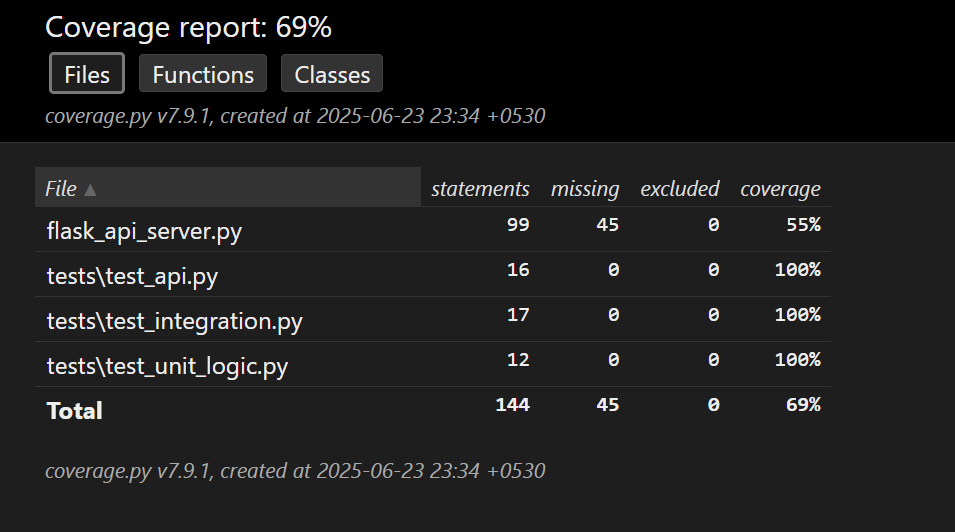This screenshot has height=532, width=955.
Task: Click the 55% coverage value for flask_api_server.py
Action: tap(802, 225)
